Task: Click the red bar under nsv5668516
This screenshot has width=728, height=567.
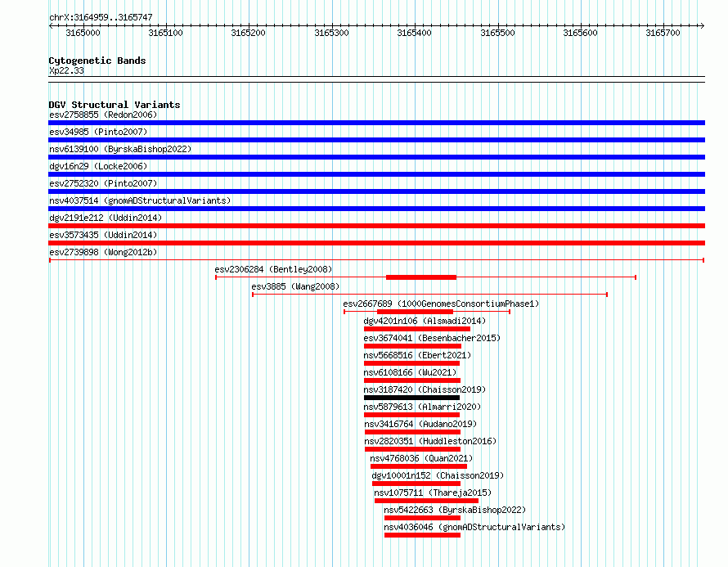Action: click(411, 363)
